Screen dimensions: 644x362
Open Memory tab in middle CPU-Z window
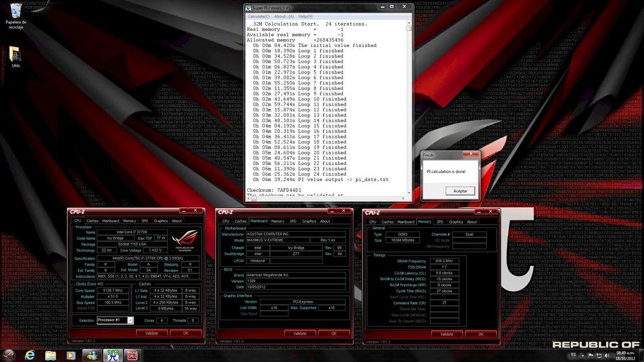click(278, 221)
